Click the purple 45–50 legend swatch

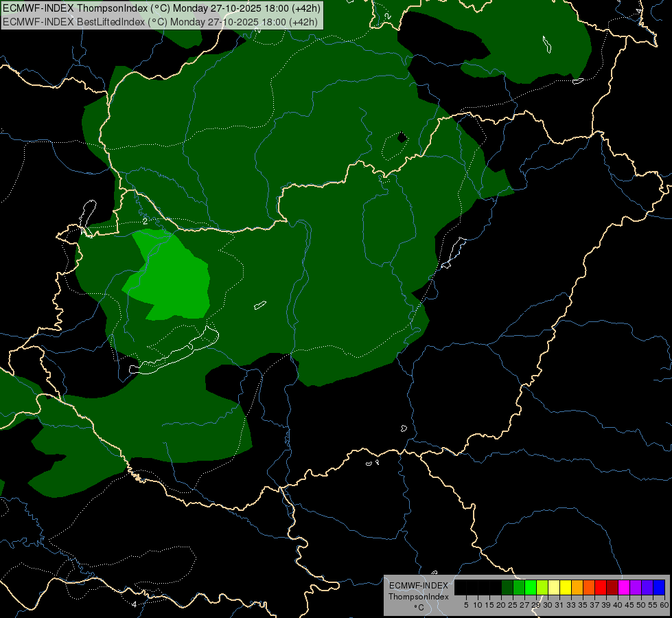(x=636, y=587)
